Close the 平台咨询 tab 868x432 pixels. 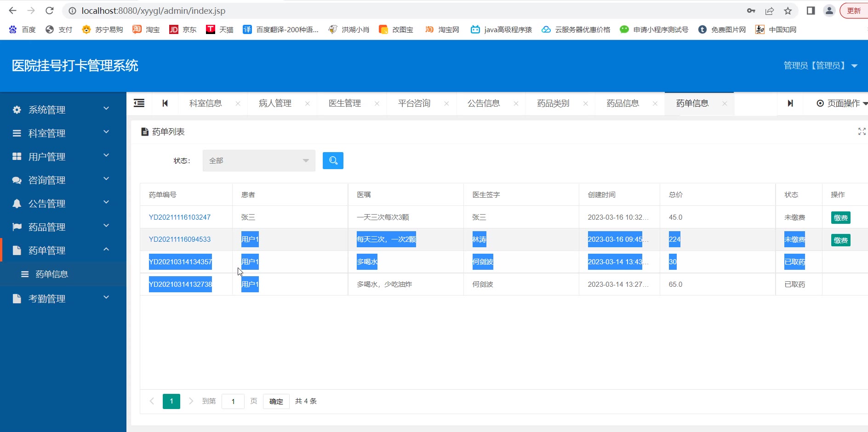tap(446, 103)
